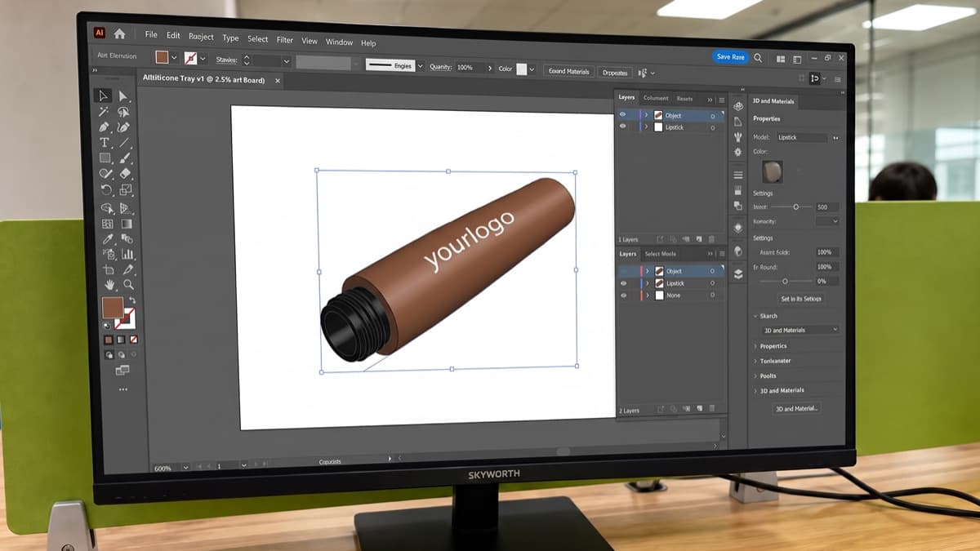Hide the Object layer in top Layers panel
This screenshot has width=980, height=551.
623,115
